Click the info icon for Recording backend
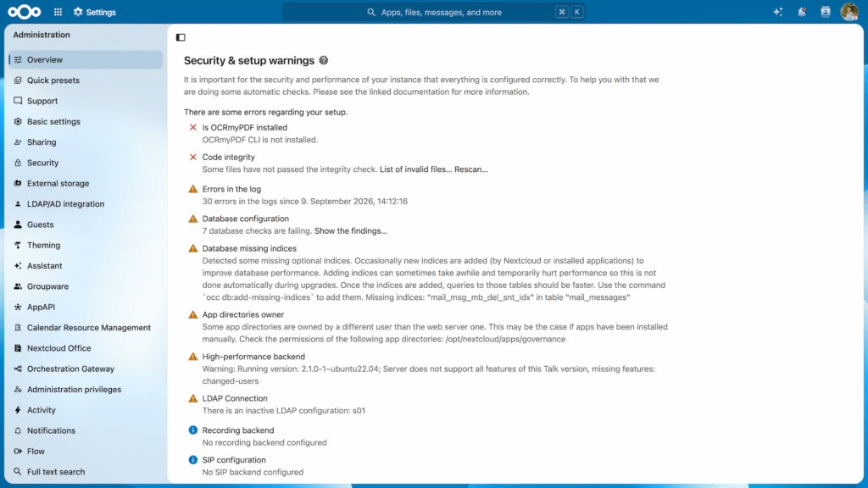The image size is (868, 488). click(x=192, y=430)
